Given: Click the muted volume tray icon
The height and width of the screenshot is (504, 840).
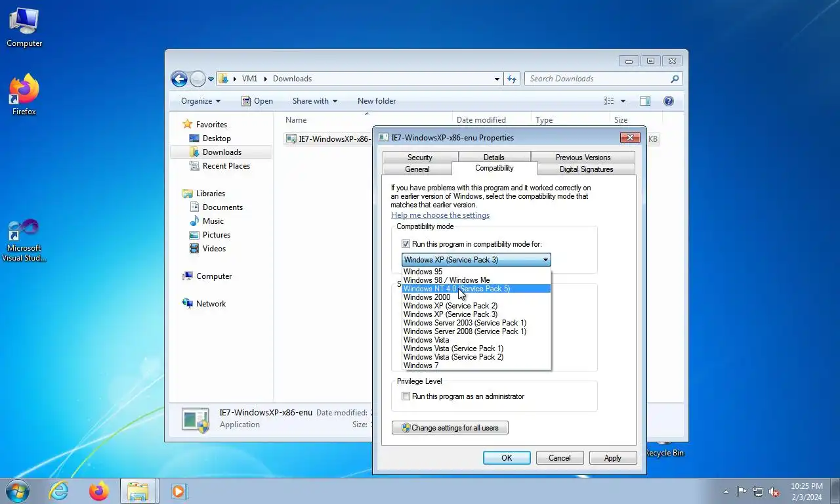Looking at the screenshot, I should 774,492.
